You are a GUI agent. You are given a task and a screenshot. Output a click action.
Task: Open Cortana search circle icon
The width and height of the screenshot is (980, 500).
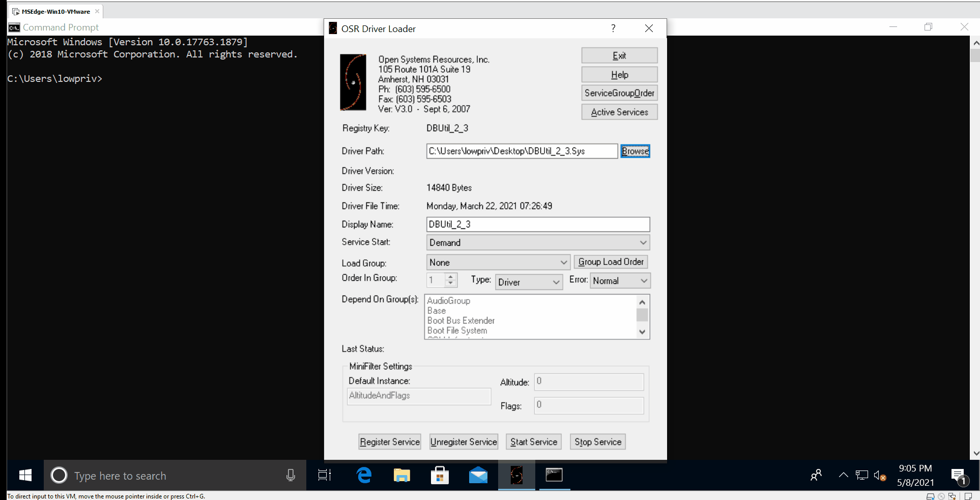click(59, 476)
